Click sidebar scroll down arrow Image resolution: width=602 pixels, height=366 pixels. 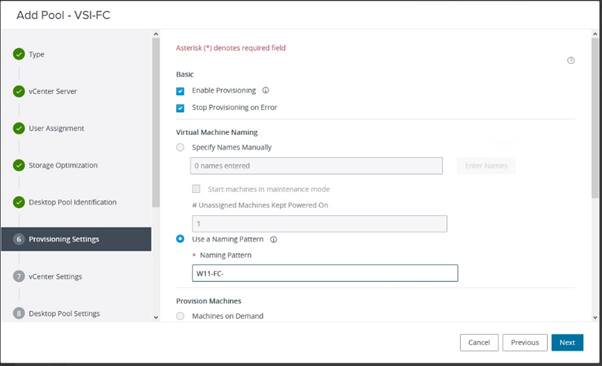coord(155,317)
